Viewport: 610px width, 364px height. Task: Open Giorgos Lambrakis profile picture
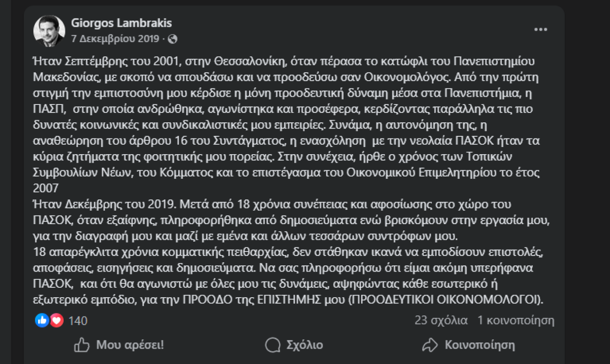(49, 31)
